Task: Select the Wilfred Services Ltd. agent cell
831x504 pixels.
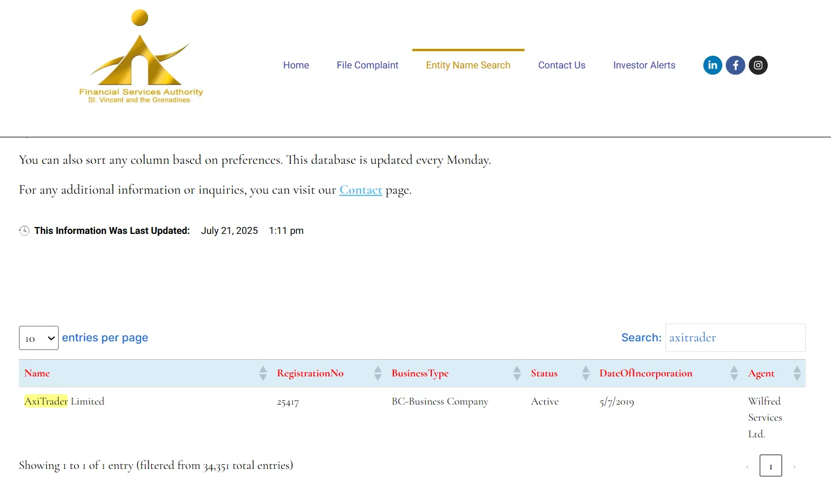Action: tap(765, 418)
